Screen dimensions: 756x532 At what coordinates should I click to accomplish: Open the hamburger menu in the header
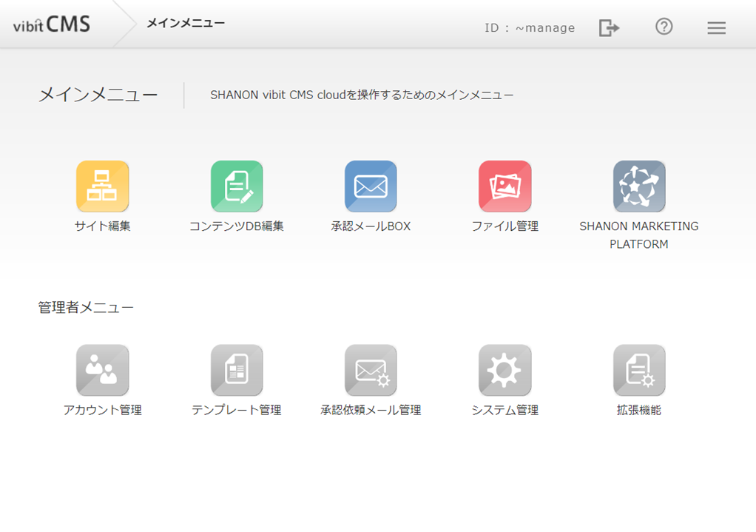point(716,27)
